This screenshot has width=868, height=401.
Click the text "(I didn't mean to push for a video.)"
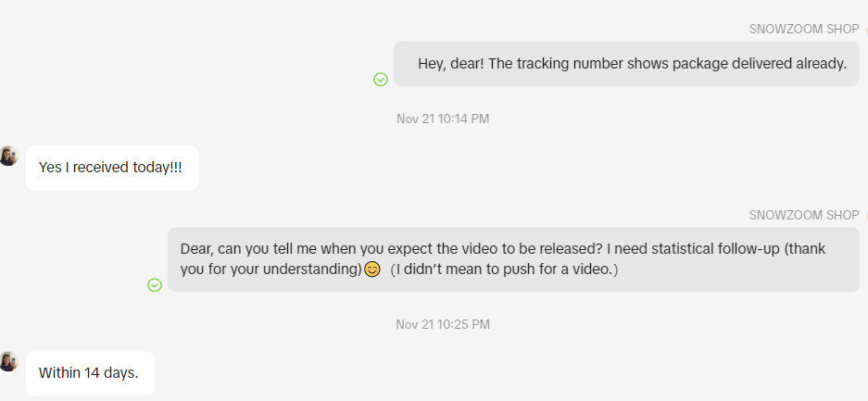click(x=504, y=269)
